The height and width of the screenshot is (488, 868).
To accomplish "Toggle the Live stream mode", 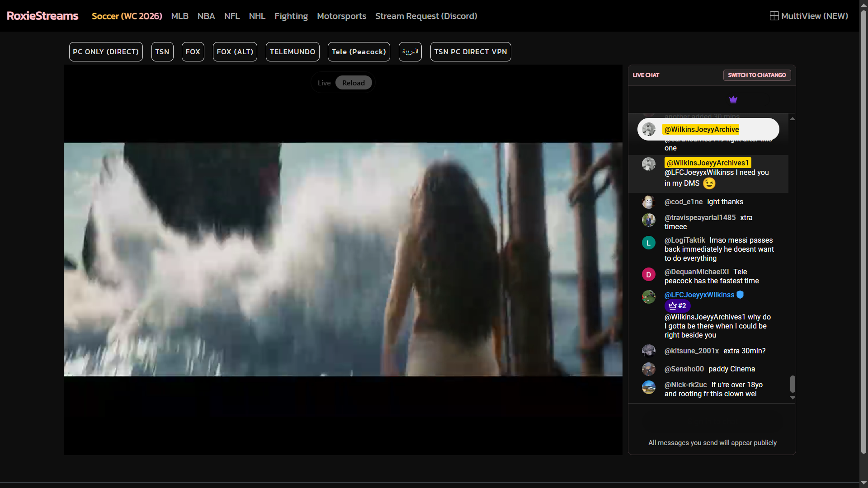I will click(324, 83).
